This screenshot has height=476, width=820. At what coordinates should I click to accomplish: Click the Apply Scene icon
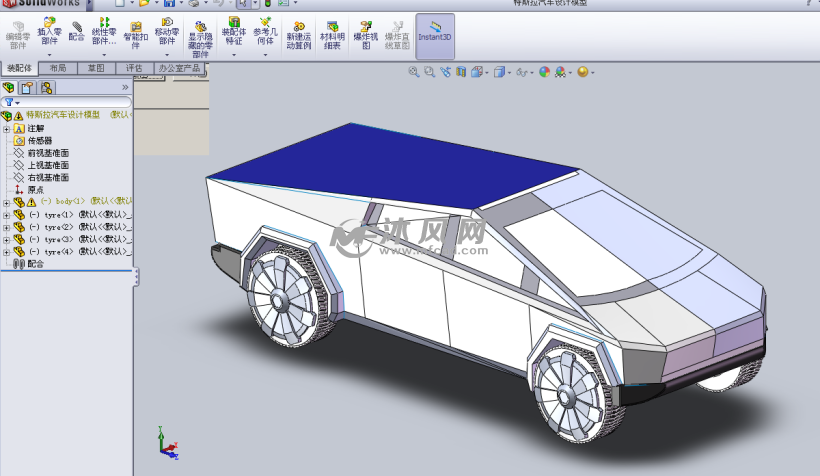pos(560,72)
